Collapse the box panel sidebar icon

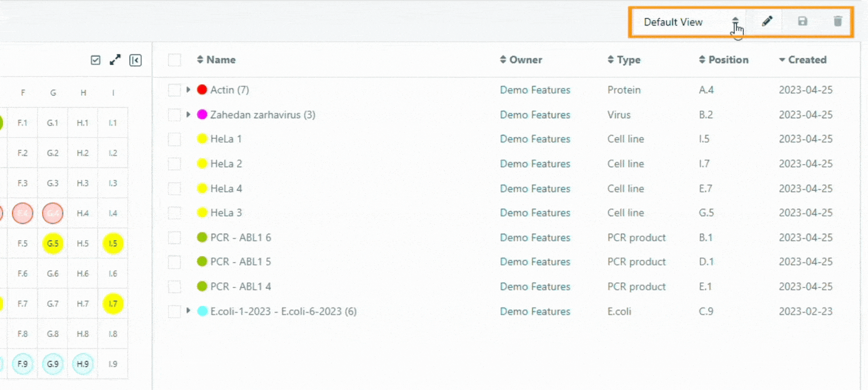click(135, 60)
